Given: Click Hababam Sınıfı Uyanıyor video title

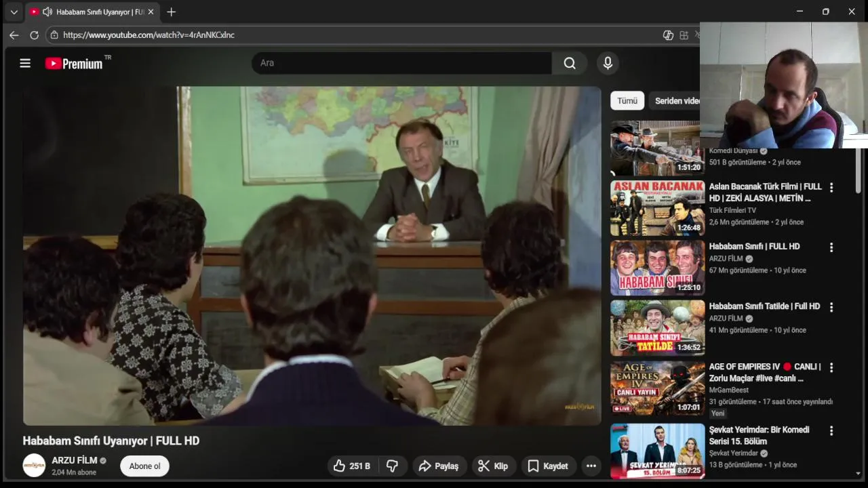Looking at the screenshot, I should click(x=111, y=441).
